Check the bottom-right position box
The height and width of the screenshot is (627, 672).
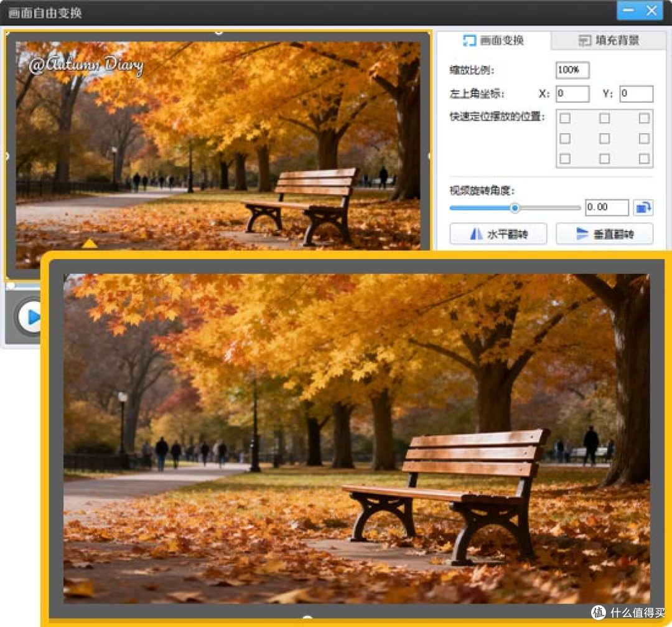point(644,159)
